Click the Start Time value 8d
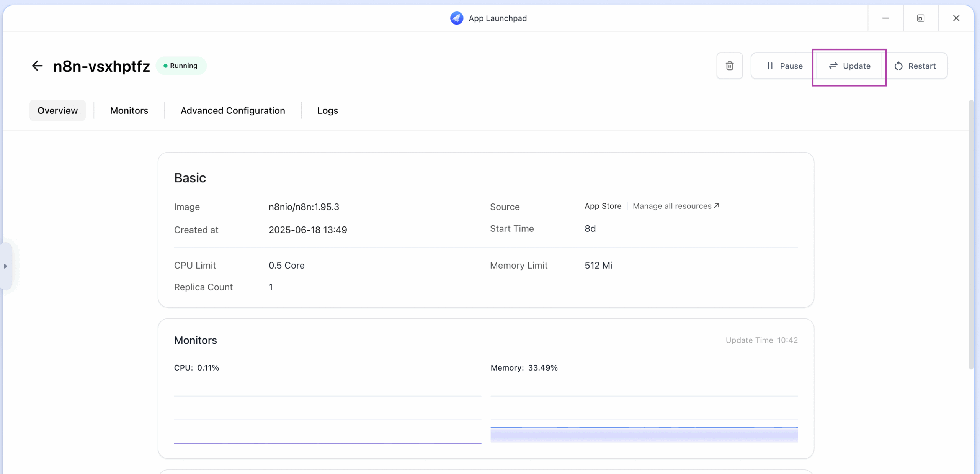980x474 pixels. tap(590, 229)
